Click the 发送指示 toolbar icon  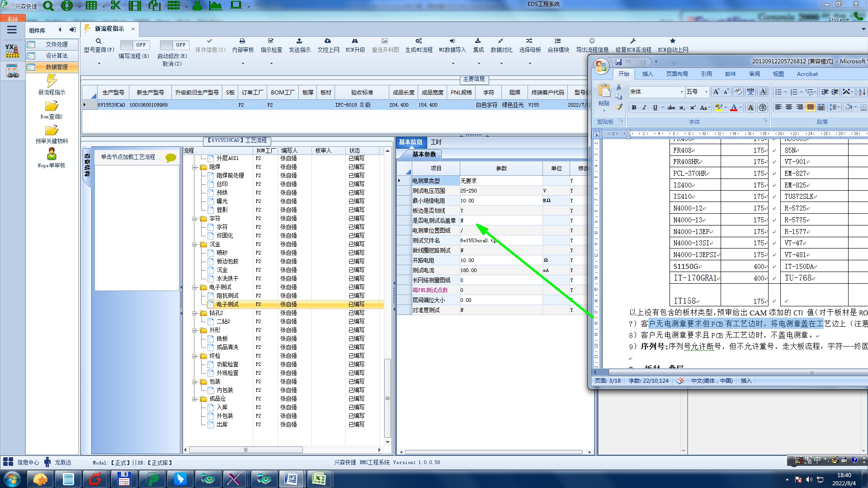coord(299,41)
